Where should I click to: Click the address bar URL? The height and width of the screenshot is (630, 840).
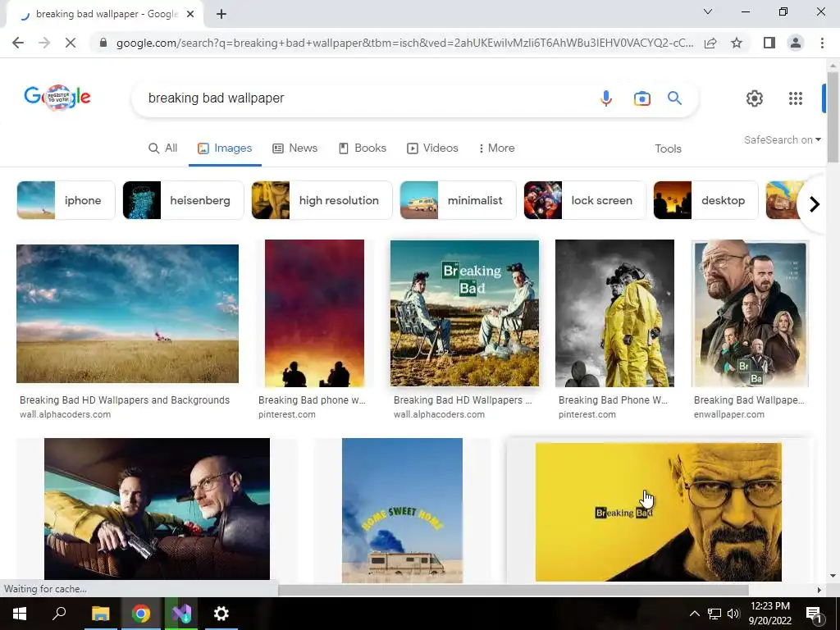[404, 43]
